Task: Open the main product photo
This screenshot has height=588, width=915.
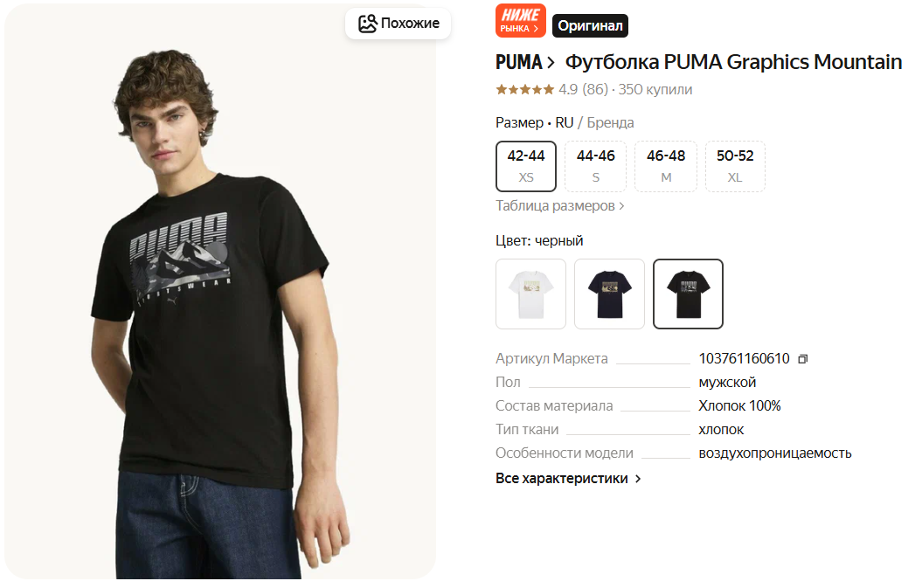Action: point(220,315)
